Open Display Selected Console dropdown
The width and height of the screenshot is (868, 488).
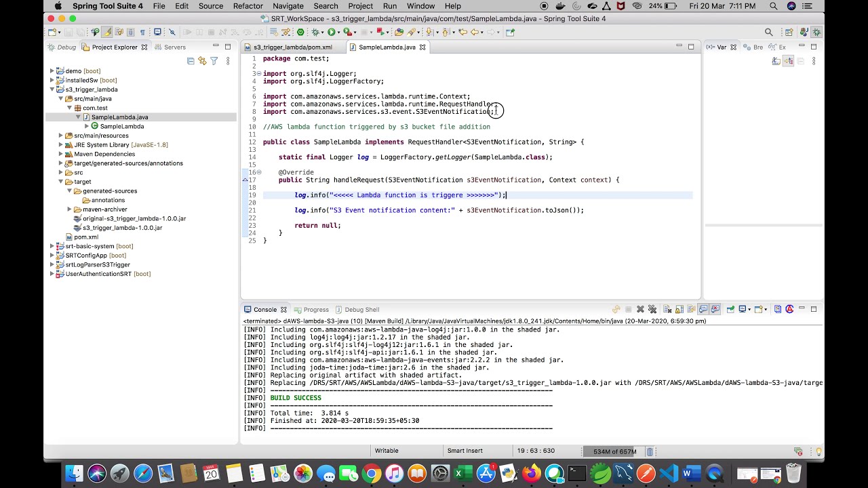point(749,310)
